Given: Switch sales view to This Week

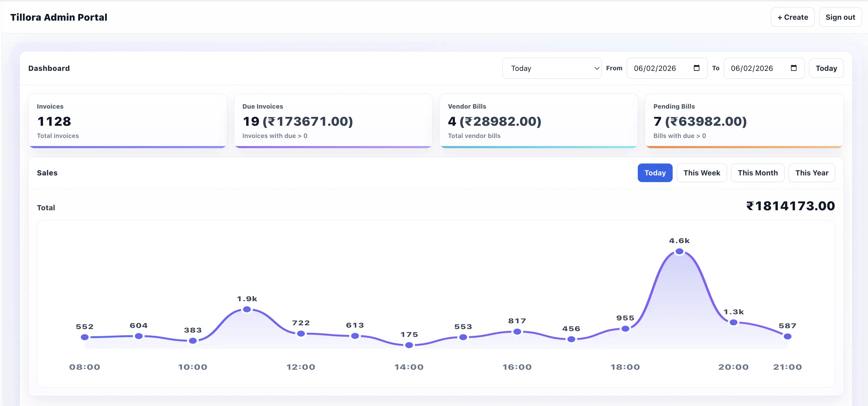Looking at the screenshot, I should coord(701,173).
